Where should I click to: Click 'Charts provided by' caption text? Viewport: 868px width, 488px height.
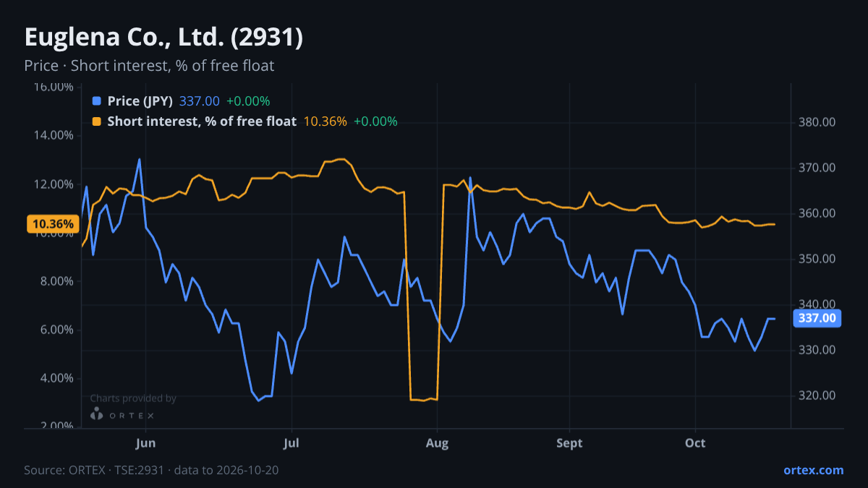click(x=133, y=398)
